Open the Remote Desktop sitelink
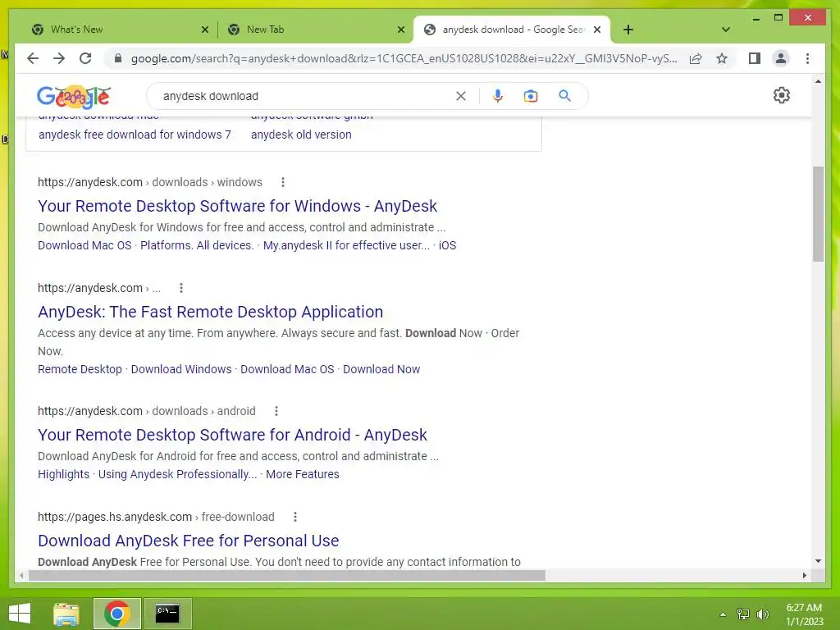The height and width of the screenshot is (630, 840). [x=80, y=369]
